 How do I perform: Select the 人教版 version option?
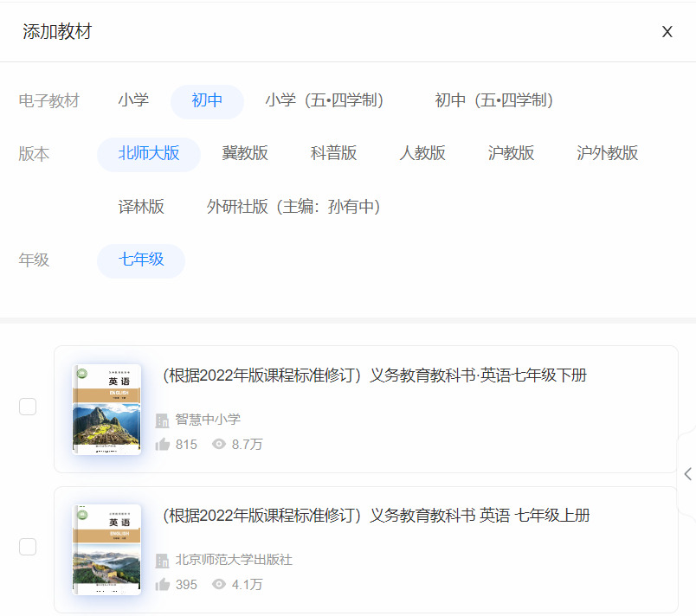[422, 154]
